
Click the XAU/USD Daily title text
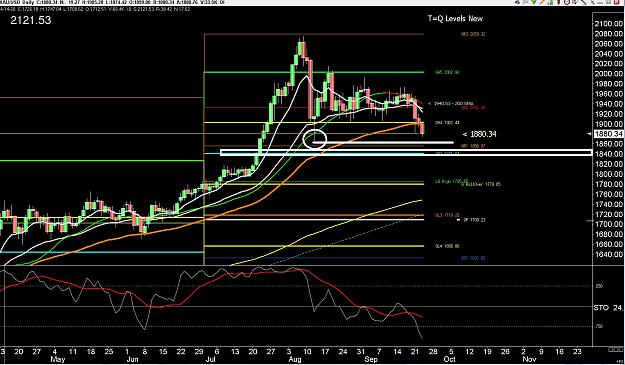tap(16, 2)
